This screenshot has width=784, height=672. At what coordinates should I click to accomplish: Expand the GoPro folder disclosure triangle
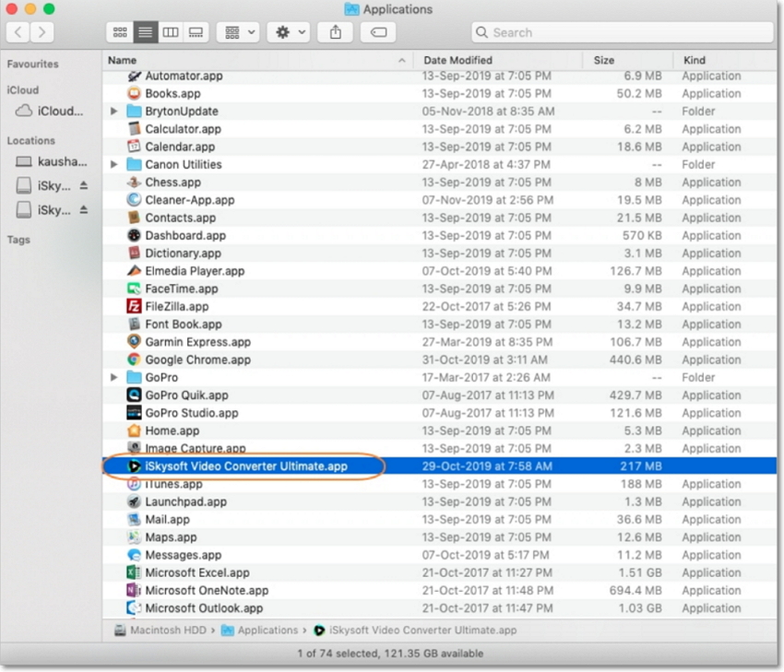pos(114,378)
